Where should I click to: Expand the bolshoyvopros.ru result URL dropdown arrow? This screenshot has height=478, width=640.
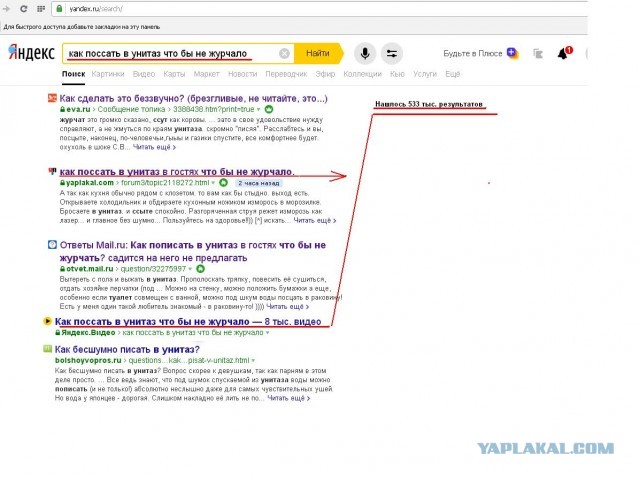pos(253,360)
